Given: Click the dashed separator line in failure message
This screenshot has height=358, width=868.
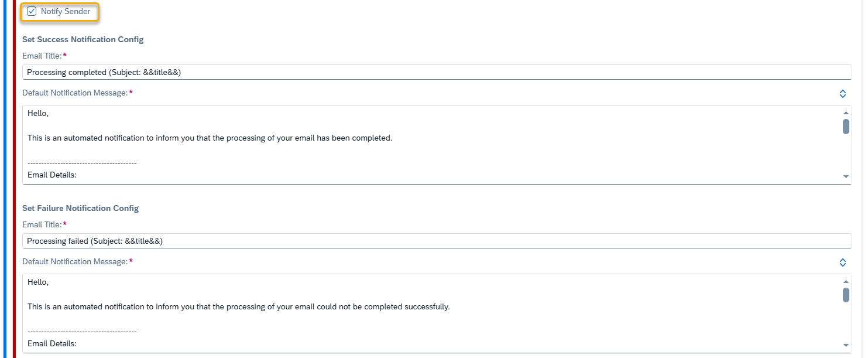Looking at the screenshot, I should 82,331.
